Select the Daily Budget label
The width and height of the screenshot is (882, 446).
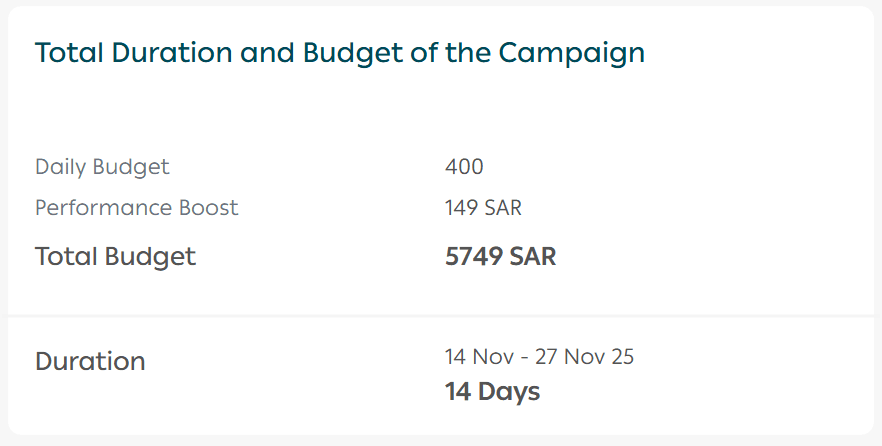(102, 167)
